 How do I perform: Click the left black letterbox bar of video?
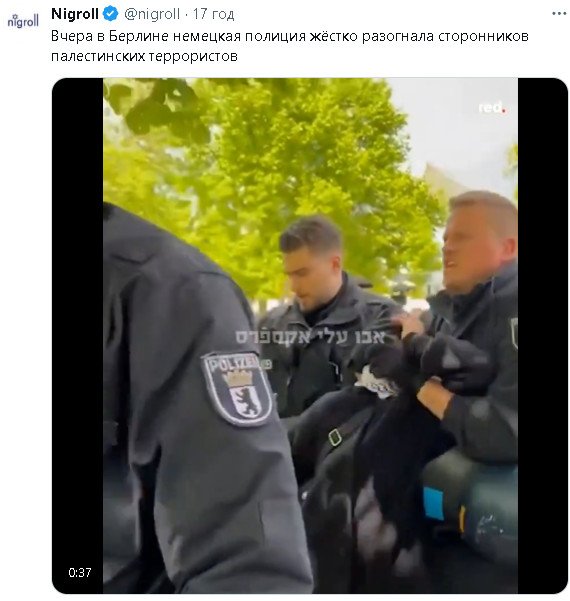77,335
